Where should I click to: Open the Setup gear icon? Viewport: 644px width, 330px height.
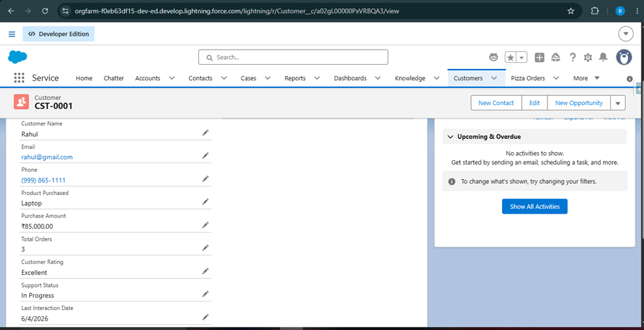pyautogui.click(x=588, y=58)
